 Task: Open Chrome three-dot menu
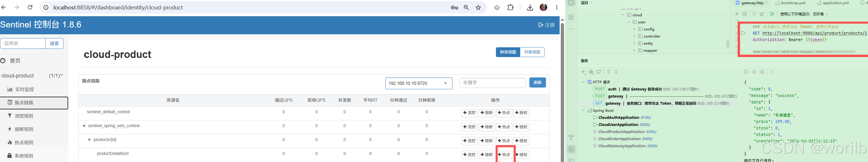pyautogui.click(x=557, y=7)
